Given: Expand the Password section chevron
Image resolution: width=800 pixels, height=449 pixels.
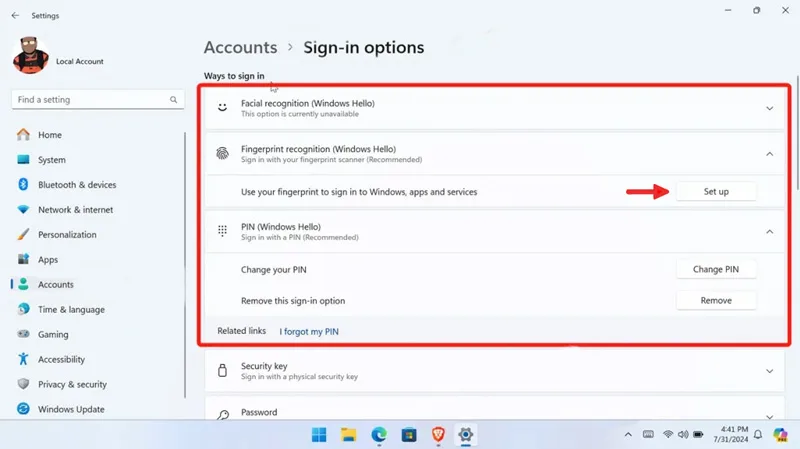Looking at the screenshot, I should click(769, 416).
